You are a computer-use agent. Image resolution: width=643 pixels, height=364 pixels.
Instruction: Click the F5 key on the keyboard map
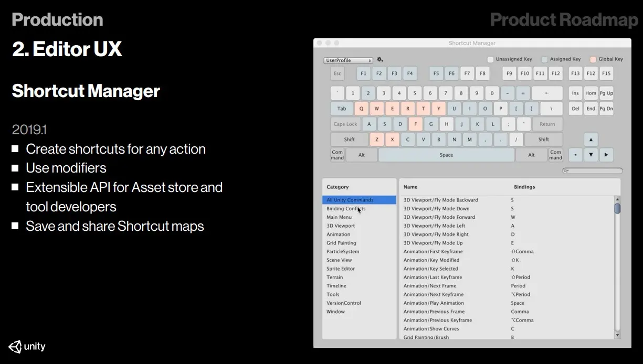pos(436,73)
